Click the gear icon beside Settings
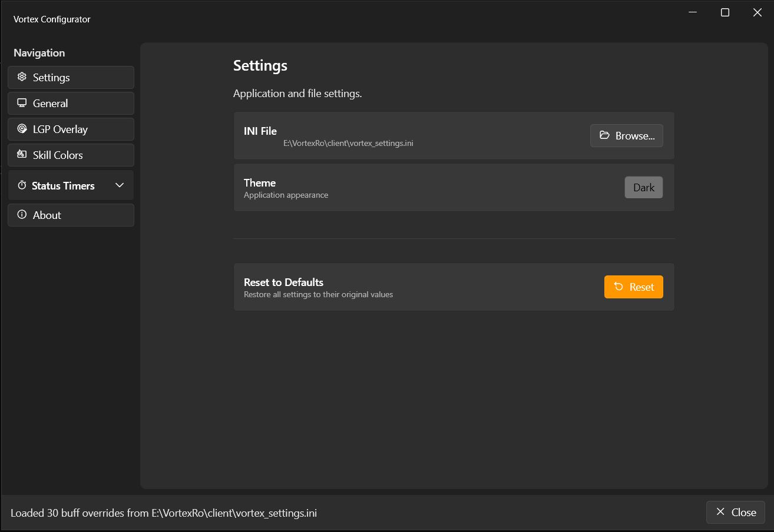774x532 pixels. 22,77
